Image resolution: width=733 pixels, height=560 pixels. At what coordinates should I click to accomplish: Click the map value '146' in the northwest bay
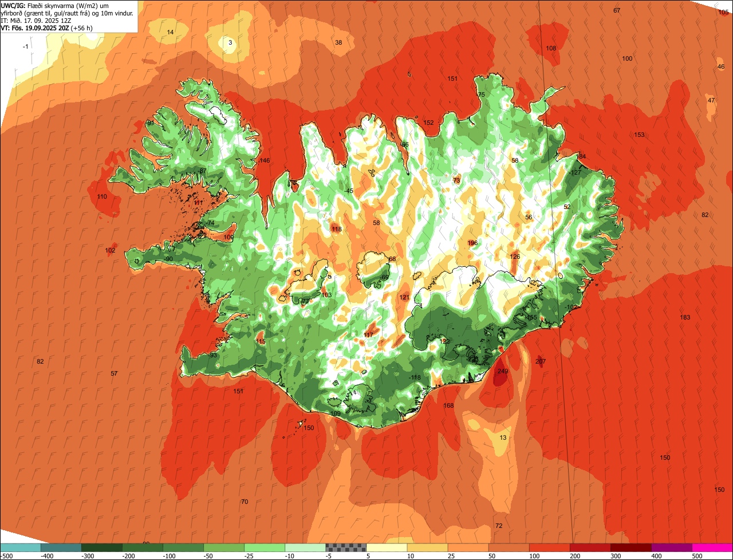pyautogui.click(x=265, y=160)
